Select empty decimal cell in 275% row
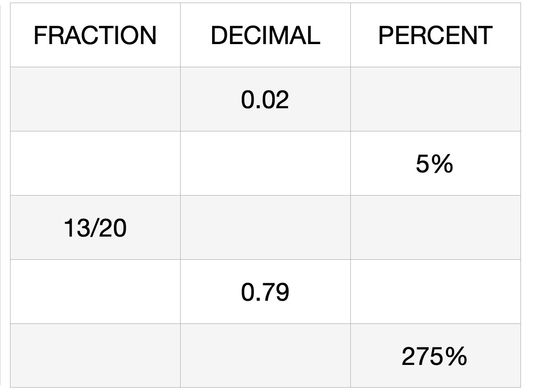Viewport: 534px width, 392px height. (265, 356)
